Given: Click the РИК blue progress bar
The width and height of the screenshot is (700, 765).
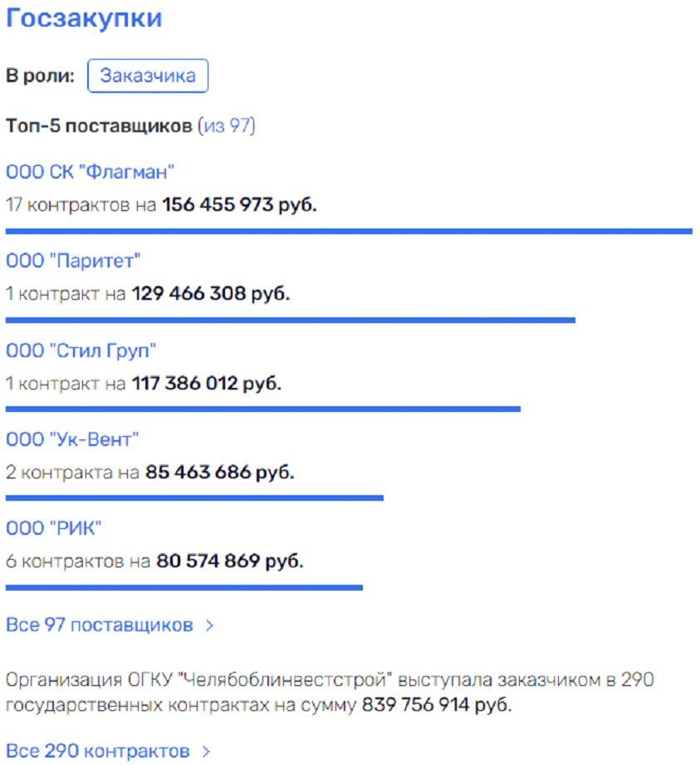Looking at the screenshot, I should (184, 587).
